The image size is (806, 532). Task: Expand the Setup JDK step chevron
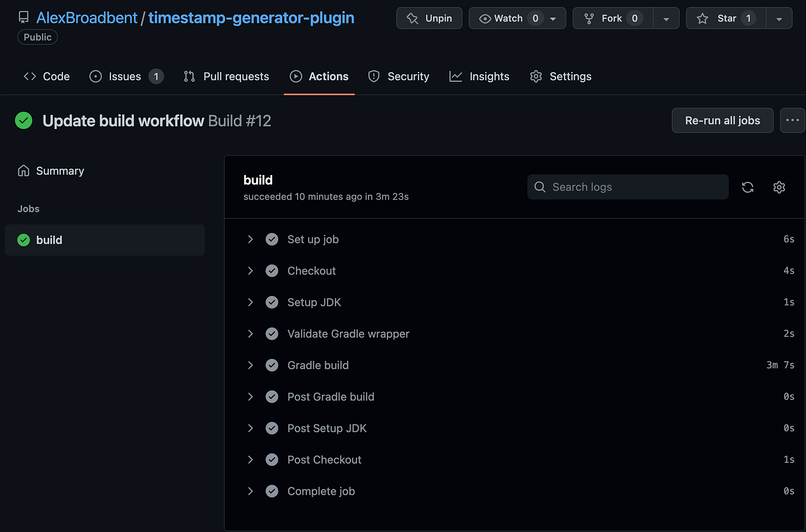250,302
